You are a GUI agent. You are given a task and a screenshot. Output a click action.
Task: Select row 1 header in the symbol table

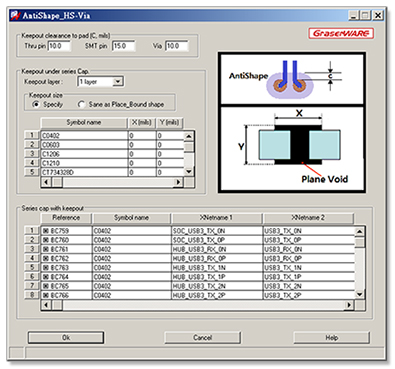pos(32,135)
